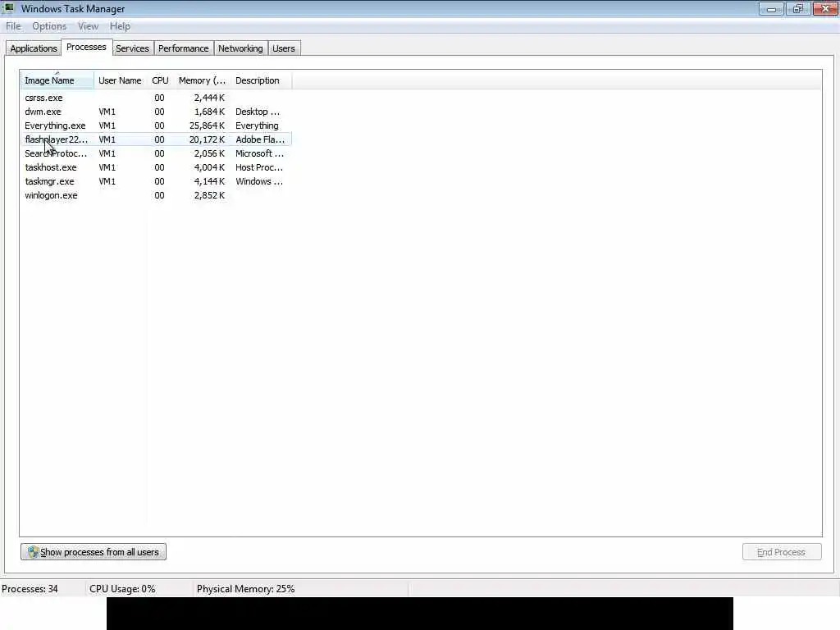The height and width of the screenshot is (630, 840).
Task: Open the View menu
Action: coord(88,26)
